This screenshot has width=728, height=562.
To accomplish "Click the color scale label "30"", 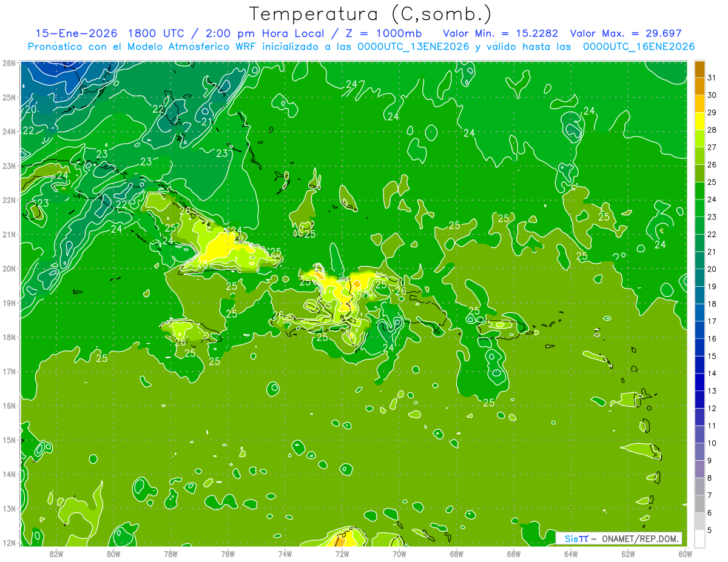I will coord(712,95).
